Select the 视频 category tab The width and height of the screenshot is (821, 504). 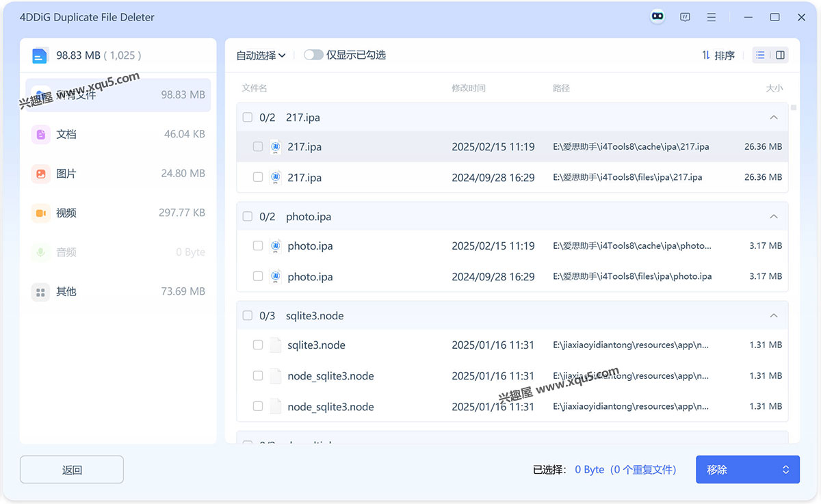coord(118,213)
